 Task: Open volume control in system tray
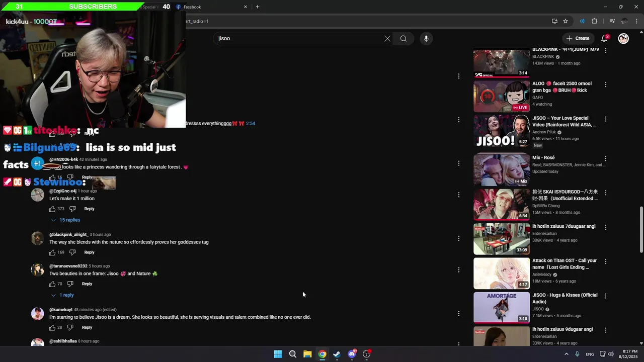[x=611, y=354]
